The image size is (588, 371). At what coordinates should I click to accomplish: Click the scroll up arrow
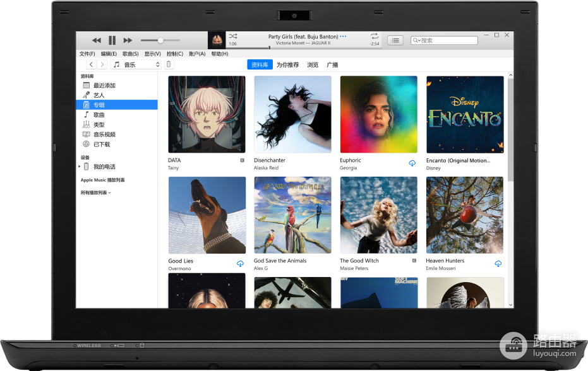510,75
